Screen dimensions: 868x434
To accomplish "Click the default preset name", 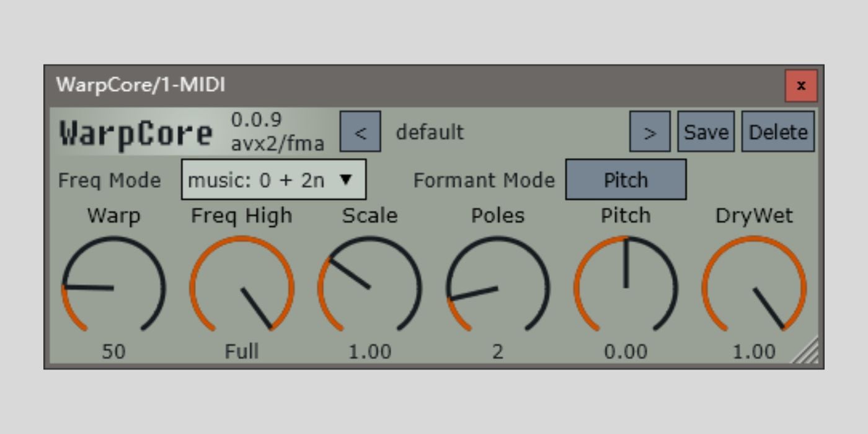I will pos(430,132).
